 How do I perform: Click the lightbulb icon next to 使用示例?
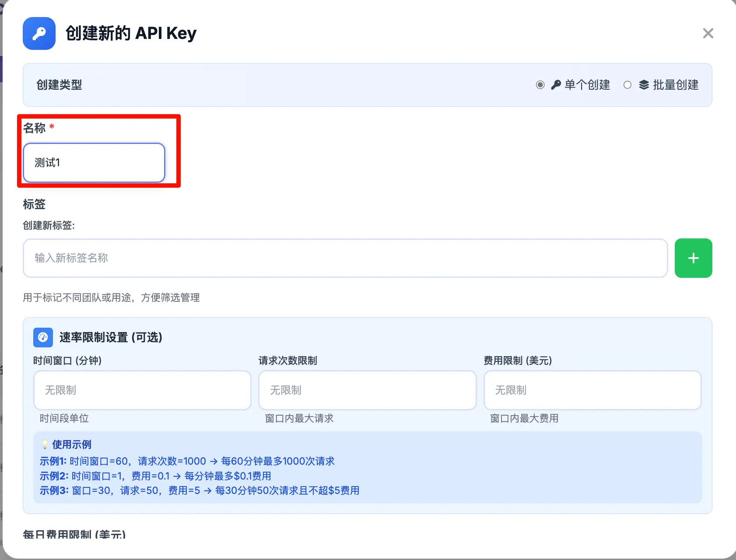tap(45, 444)
